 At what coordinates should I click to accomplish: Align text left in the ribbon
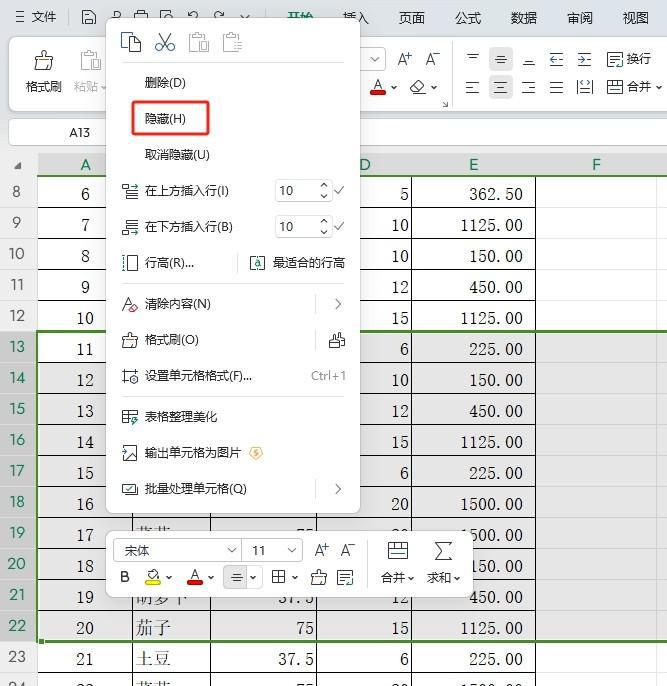pos(472,87)
